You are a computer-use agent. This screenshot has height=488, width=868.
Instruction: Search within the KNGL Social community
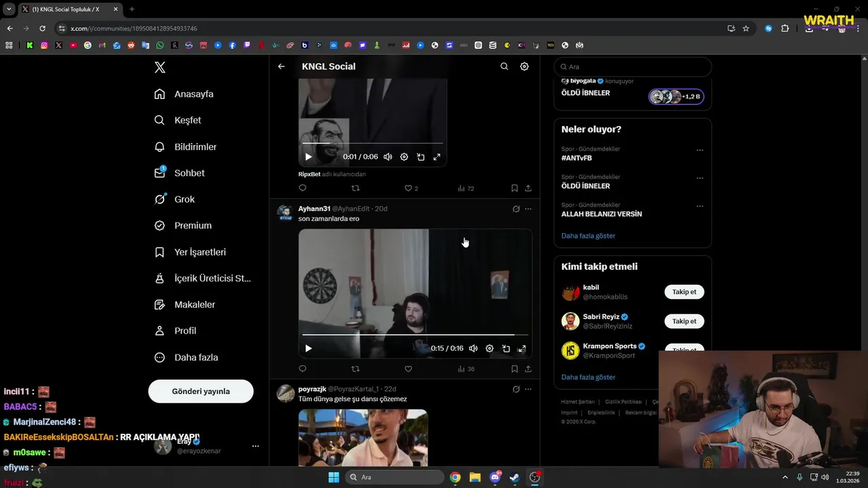(504, 66)
